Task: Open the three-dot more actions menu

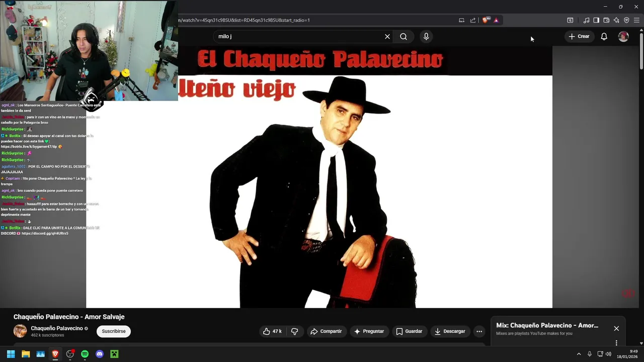Action: tap(479, 331)
